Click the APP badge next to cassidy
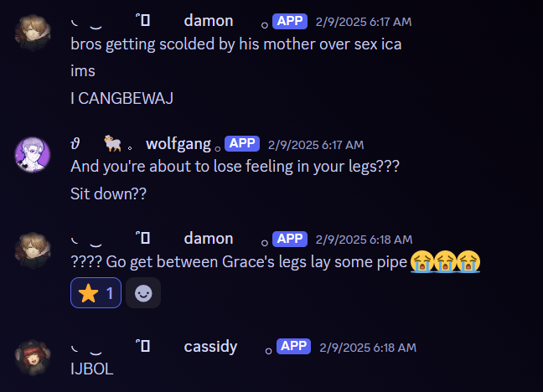The height and width of the screenshot is (392, 543). (x=293, y=346)
